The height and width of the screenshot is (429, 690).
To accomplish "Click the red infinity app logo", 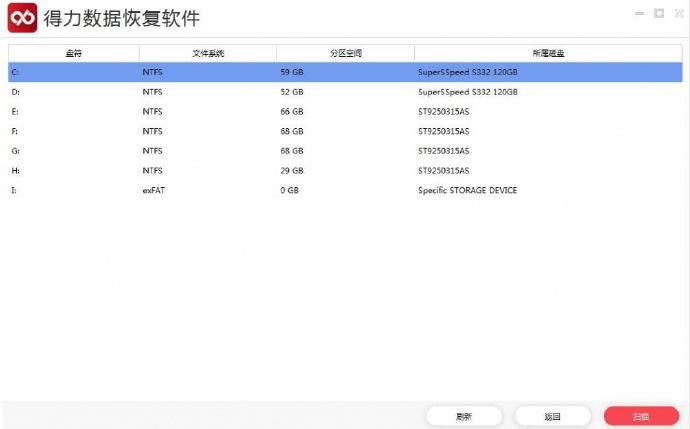I will point(22,18).
